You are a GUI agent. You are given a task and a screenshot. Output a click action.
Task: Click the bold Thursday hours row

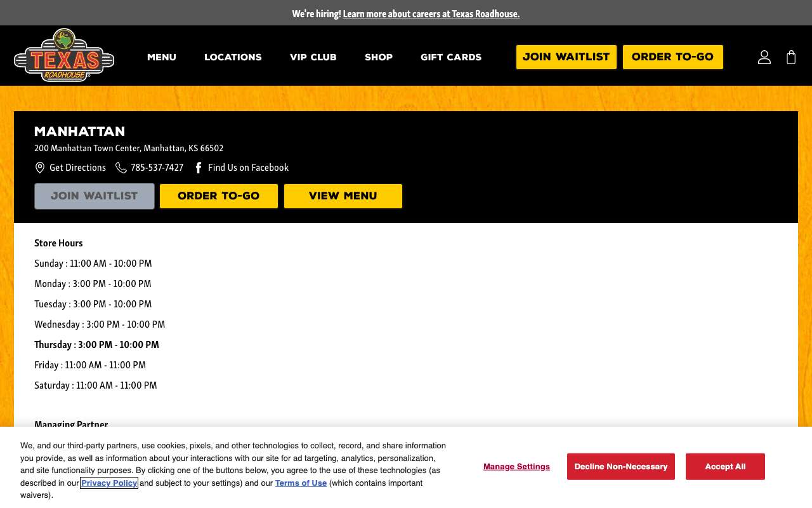click(96, 345)
